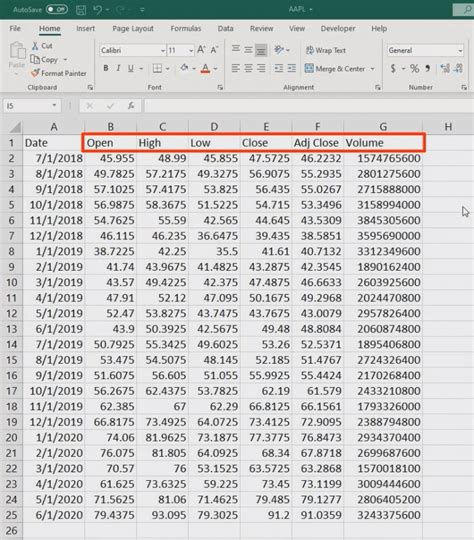Click the Redo arrow icon
This screenshot has width=474, height=540.
click(x=120, y=10)
